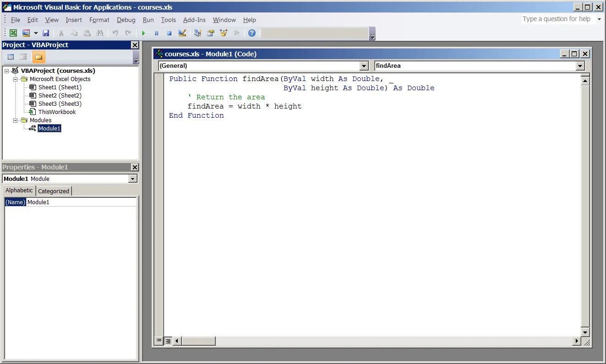Viewport: 606px width, 364px height.
Task: Close the Project - VBAProject panel
Action: tap(135, 45)
